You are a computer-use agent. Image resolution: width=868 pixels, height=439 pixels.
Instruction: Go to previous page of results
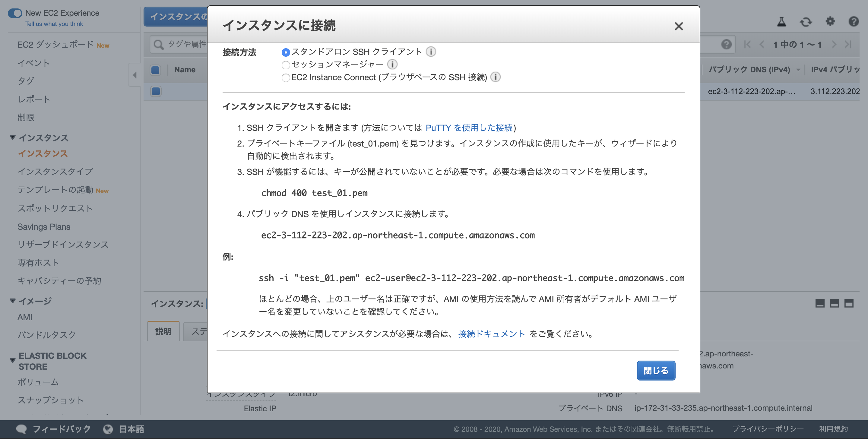pos(762,44)
